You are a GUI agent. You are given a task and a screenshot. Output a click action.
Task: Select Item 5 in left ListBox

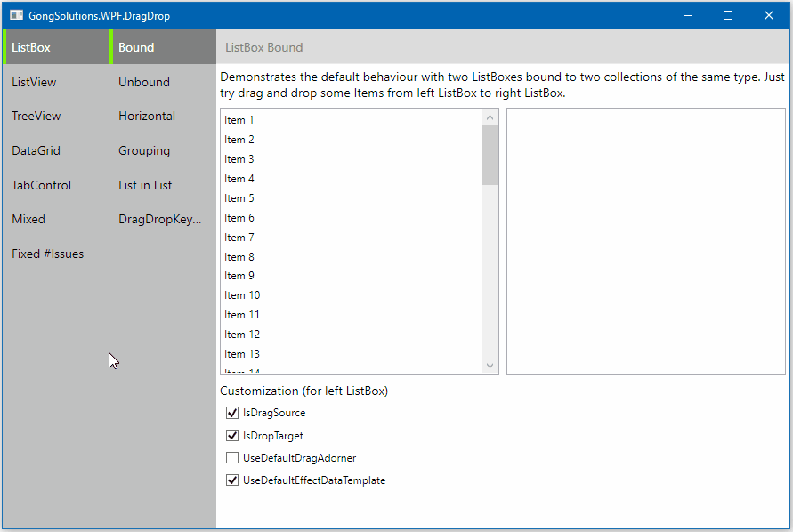coord(239,198)
